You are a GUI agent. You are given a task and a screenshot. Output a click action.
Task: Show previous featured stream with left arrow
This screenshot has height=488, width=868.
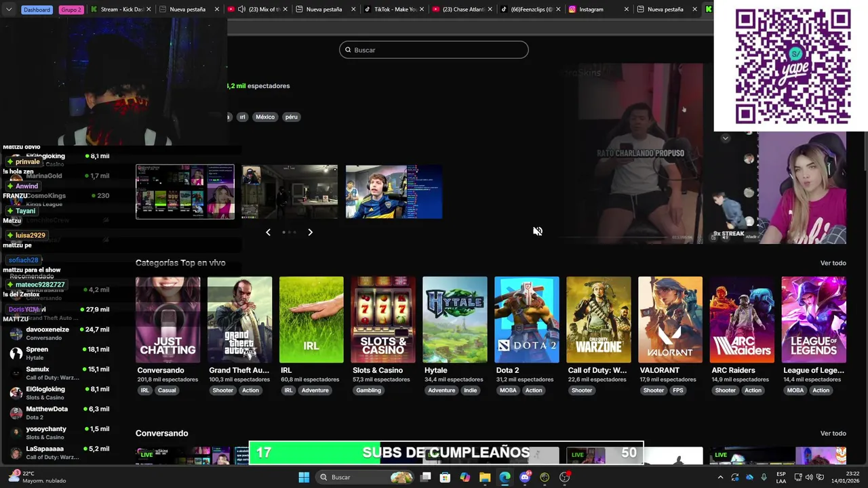click(268, 232)
